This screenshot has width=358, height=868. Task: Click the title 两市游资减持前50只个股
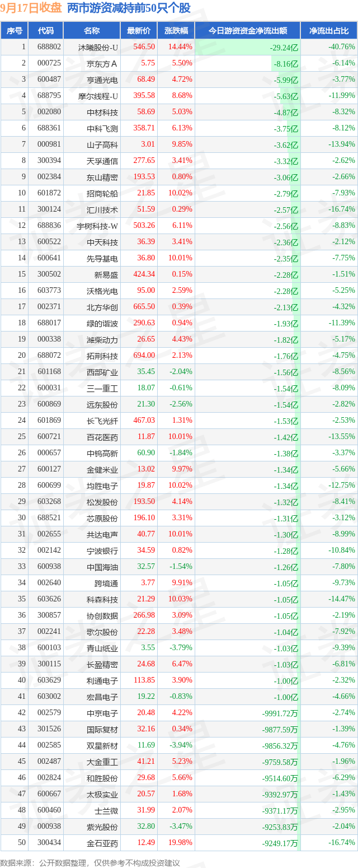(x=129, y=8)
